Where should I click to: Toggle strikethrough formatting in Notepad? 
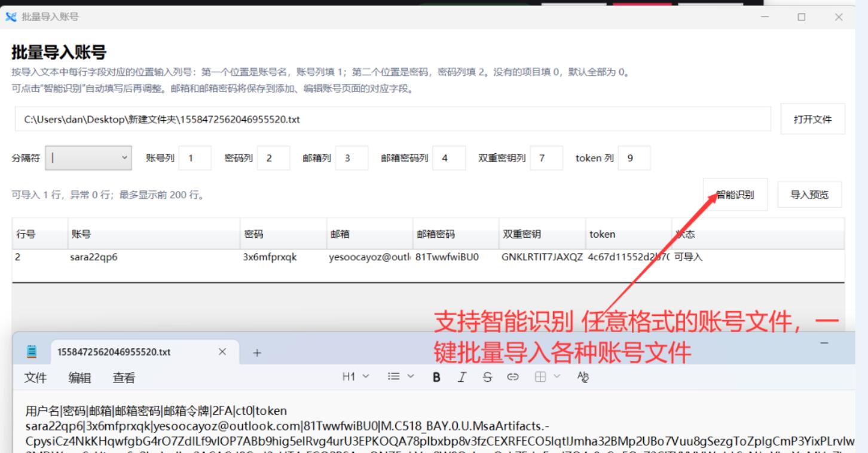coord(487,376)
